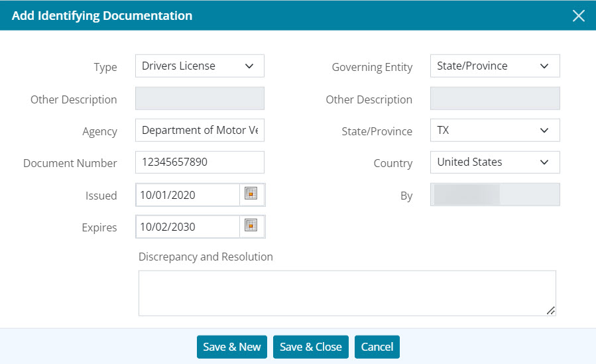The height and width of the screenshot is (364, 596).
Task: Open the Expires date calendar picker
Action: (x=251, y=226)
